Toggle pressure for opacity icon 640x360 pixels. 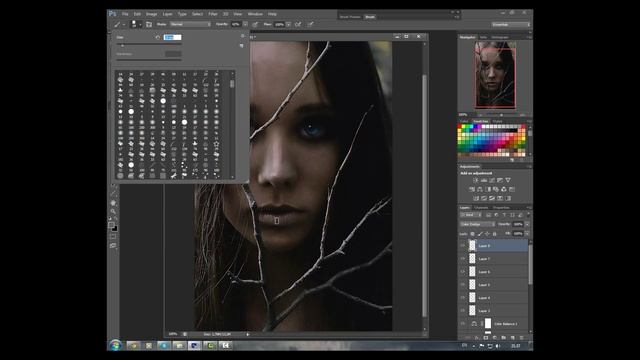[255, 24]
